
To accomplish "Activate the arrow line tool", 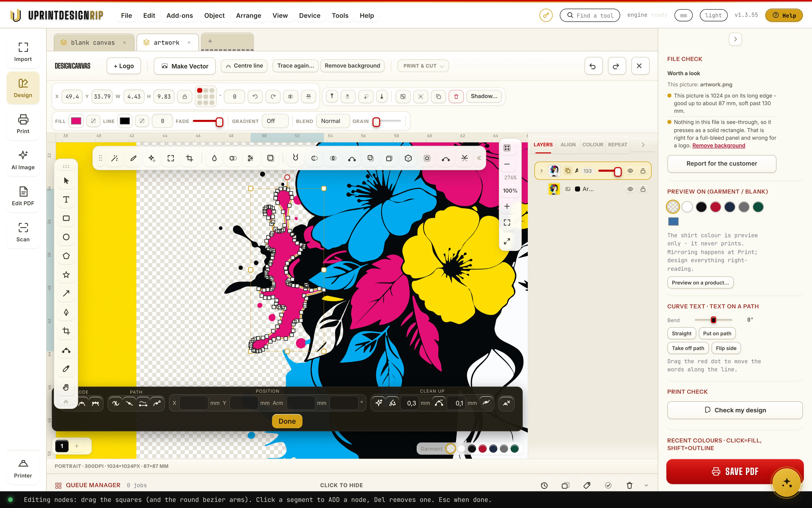I will point(66,294).
